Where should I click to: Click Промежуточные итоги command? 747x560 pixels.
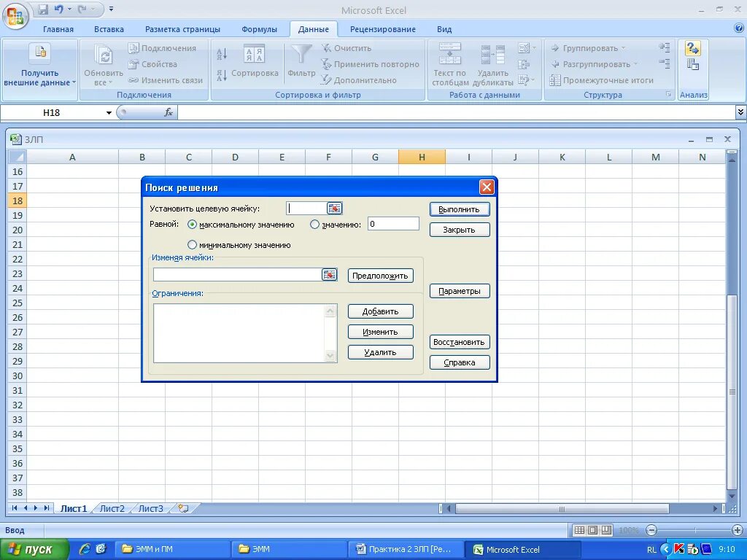coord(602,80)
